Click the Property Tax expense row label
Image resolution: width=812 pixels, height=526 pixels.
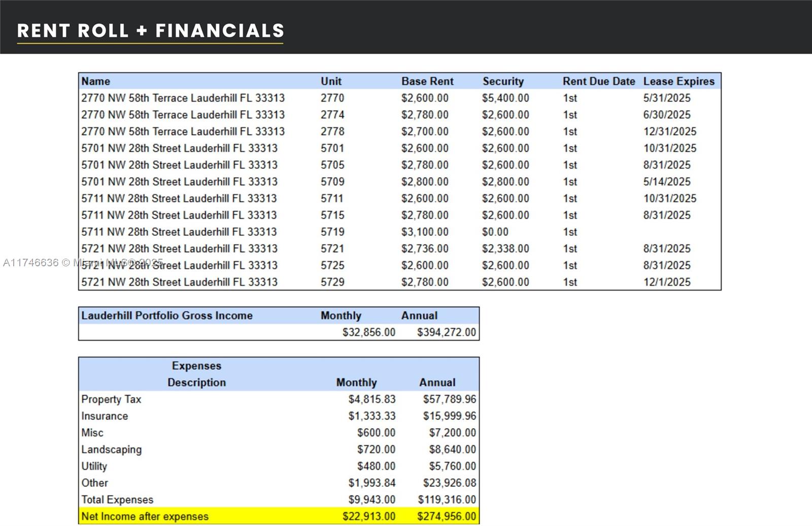click(x=111, y=399)
